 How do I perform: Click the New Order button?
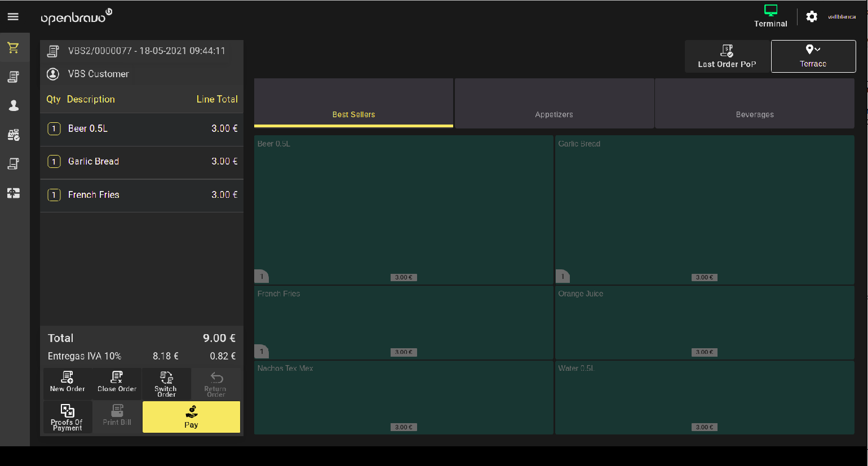[x=68, y=382]
